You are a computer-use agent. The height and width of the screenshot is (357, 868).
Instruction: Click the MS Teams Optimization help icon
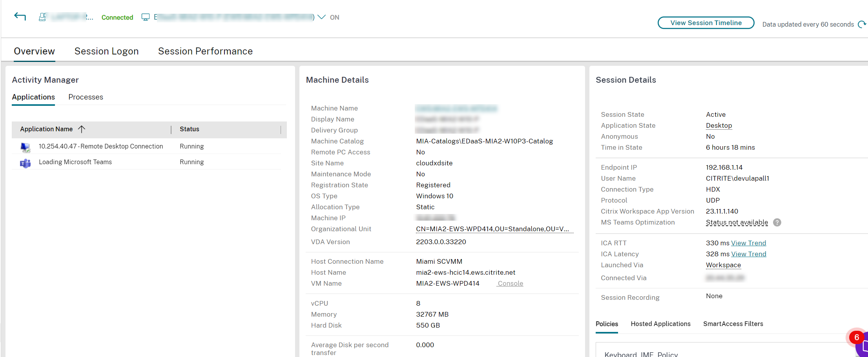(x=777, y=223)
